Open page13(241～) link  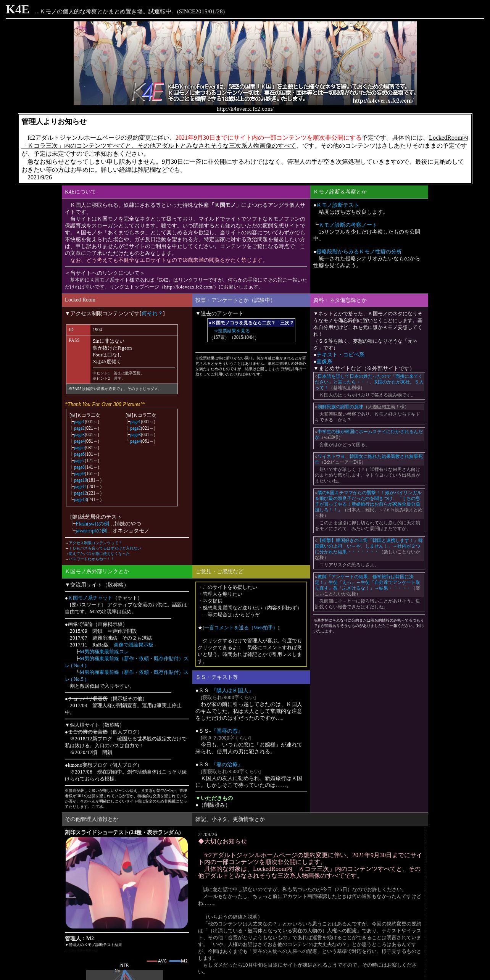[x=81, y=500]
